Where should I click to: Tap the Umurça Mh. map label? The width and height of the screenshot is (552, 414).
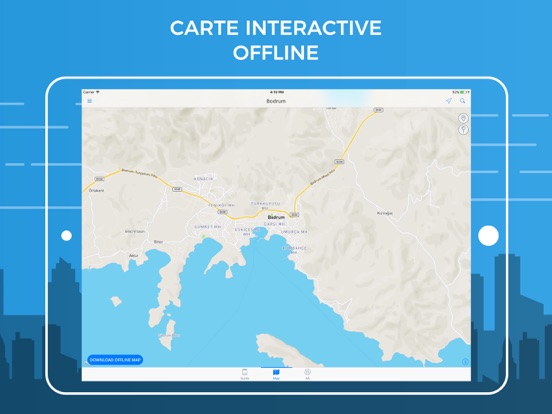click(x=294, y=232)
